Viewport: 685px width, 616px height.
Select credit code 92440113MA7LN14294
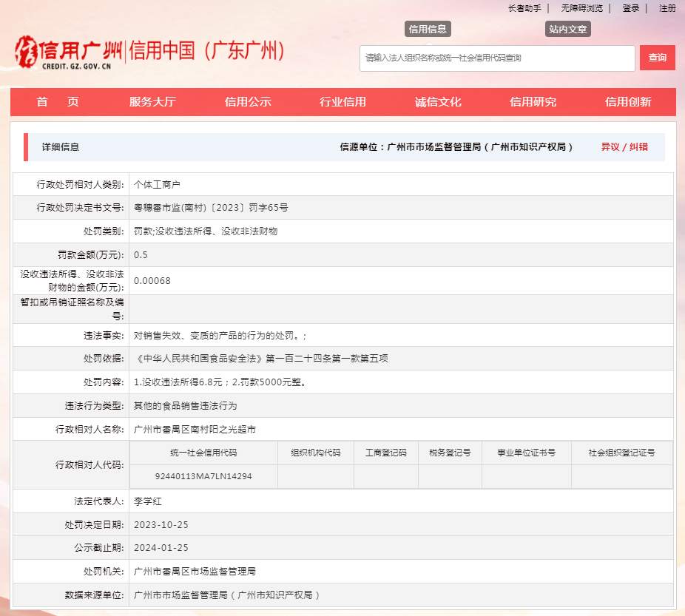pyautogui.click(x=203, y=476)
